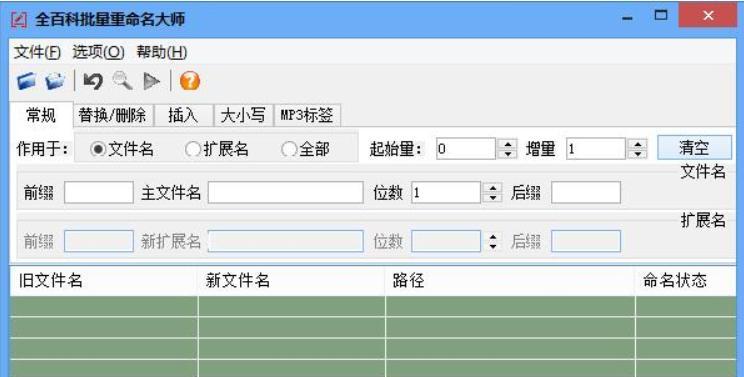Click the add files folder icon

[x=55, y=82]
